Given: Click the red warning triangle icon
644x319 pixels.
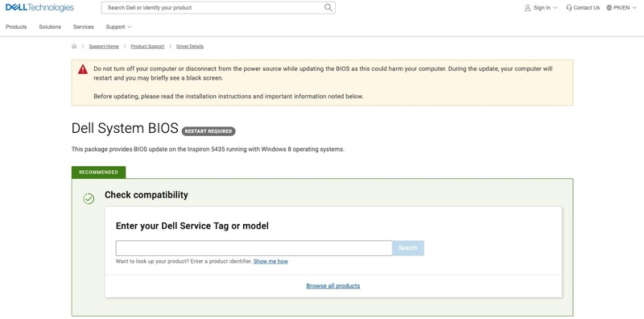Looking at the screenshot, I should tap(83, 69).
